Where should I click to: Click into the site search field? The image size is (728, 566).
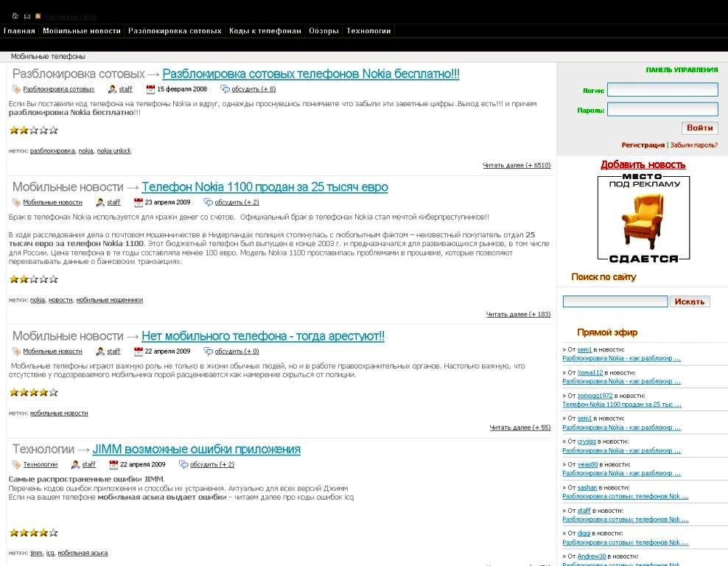click(x=615, y=302)
